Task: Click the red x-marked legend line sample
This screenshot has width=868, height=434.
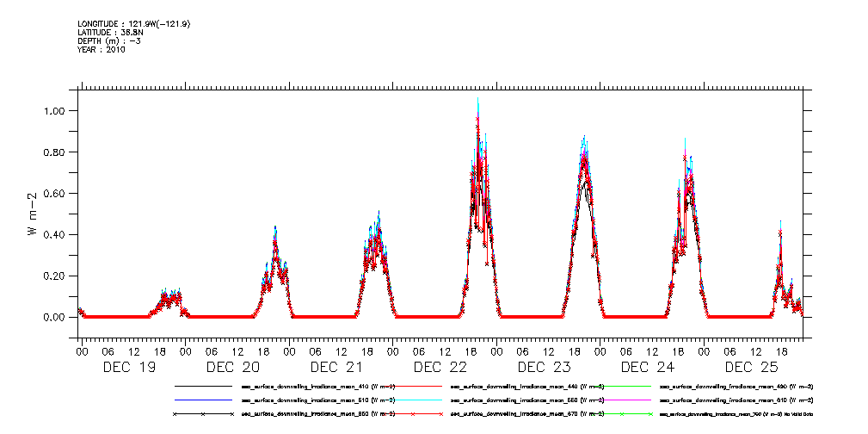Action: (x=413, y=414)
